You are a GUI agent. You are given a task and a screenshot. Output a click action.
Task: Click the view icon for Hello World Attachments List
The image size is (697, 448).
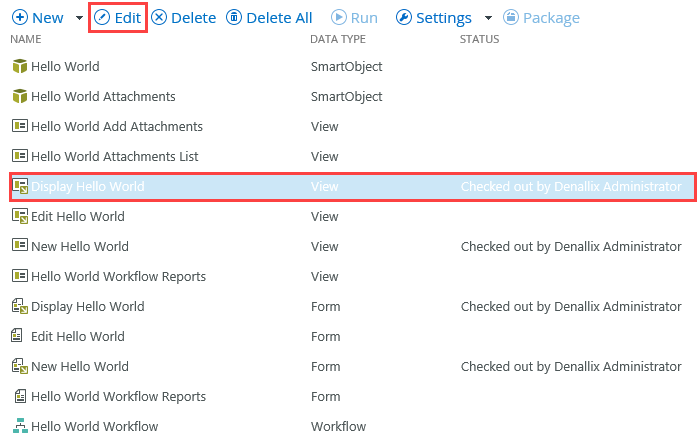[x=19, y=157]
